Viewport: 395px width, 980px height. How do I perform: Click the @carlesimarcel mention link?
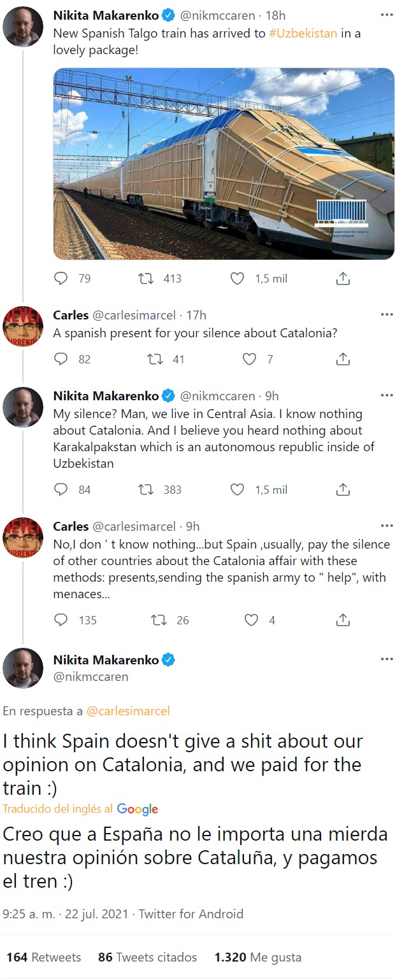tap(129, 711)
